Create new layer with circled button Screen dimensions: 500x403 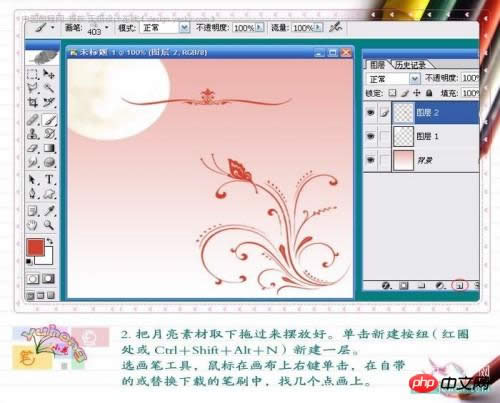(x=460, y=285)
